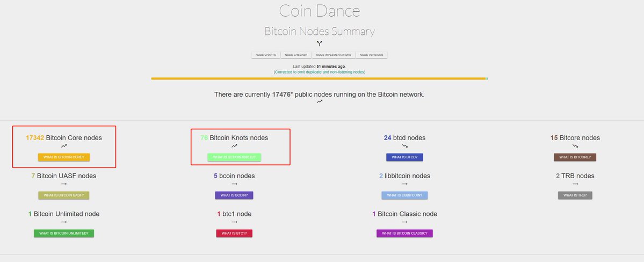Click the arrow icon under libbitcoin nodes
The image size is (644, 262).
pyautogui.click(x=404, y=184)
